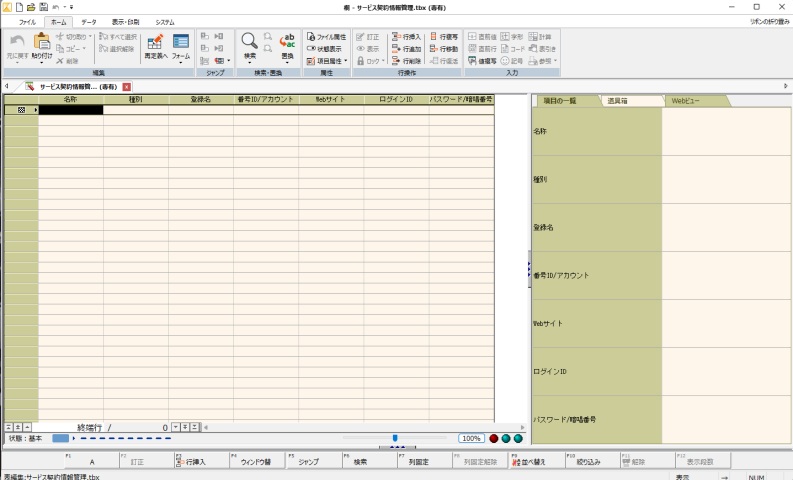Click 値複写 in the 入力 group
Image resolution: width=793 pixels, height=480 pixels.
[x=482, y=61]
